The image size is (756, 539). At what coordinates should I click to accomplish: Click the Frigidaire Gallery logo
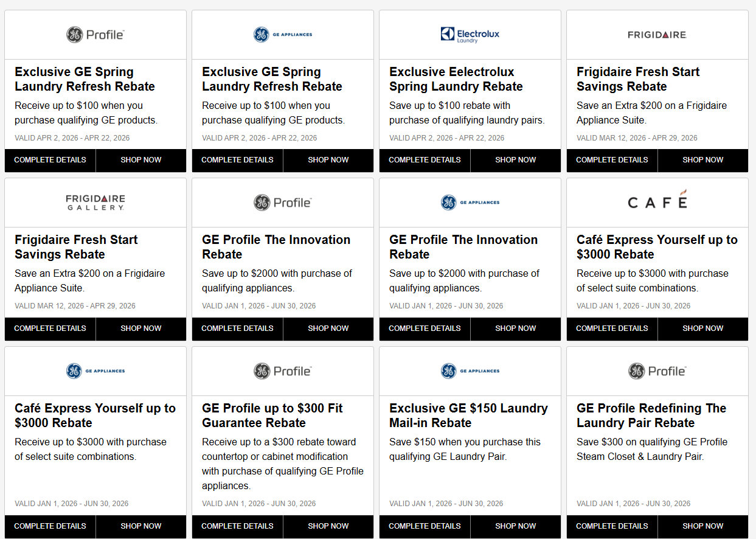pyautogui.click(x=95, y=203)
